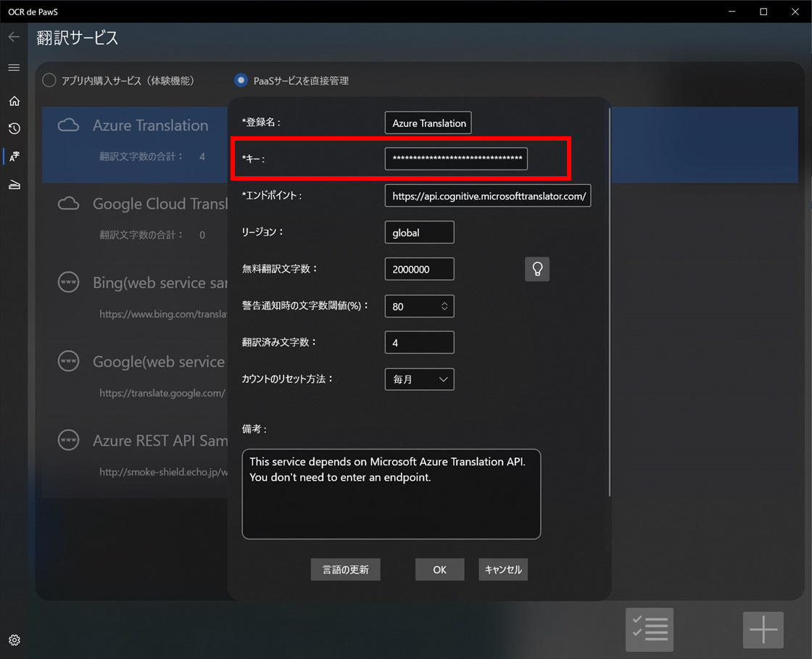Image resolution: width=812 pixels, height=659 pixels.
Task: Select PaaSサービスを直接管理 radio option
Action: pos(241,80)
